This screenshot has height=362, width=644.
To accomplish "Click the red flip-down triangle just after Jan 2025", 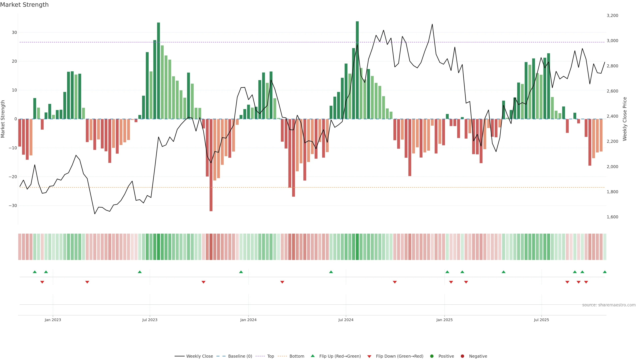I will (451, 282).
